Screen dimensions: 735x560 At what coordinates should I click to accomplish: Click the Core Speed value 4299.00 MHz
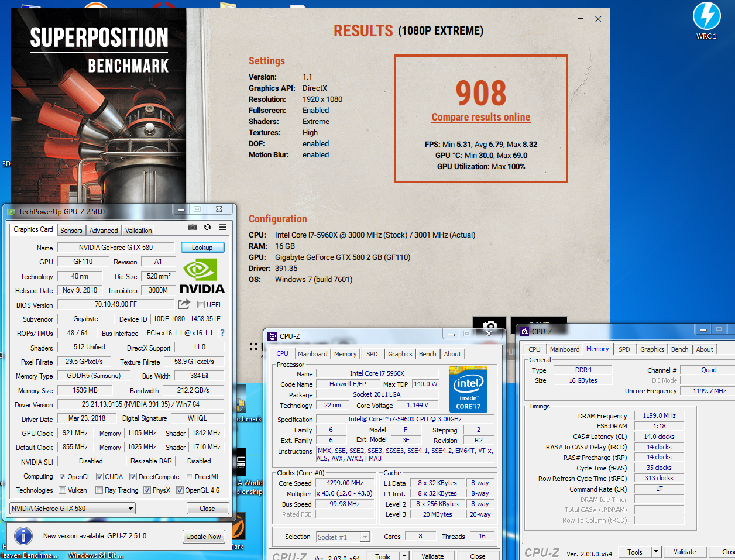pos(345,483)
